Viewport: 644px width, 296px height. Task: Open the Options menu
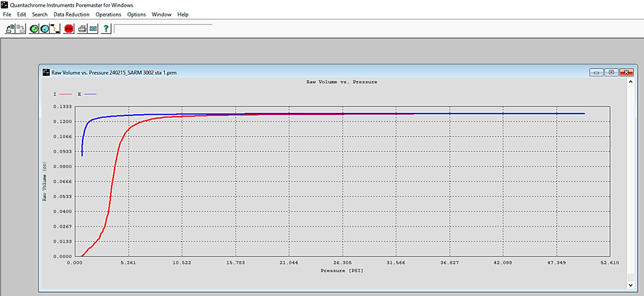coord(137,15)
